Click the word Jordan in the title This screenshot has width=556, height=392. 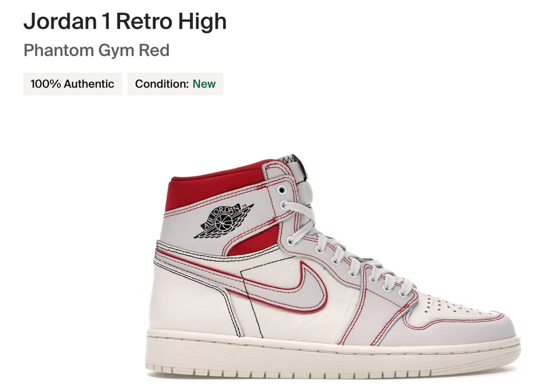click(x=61, y=21)
